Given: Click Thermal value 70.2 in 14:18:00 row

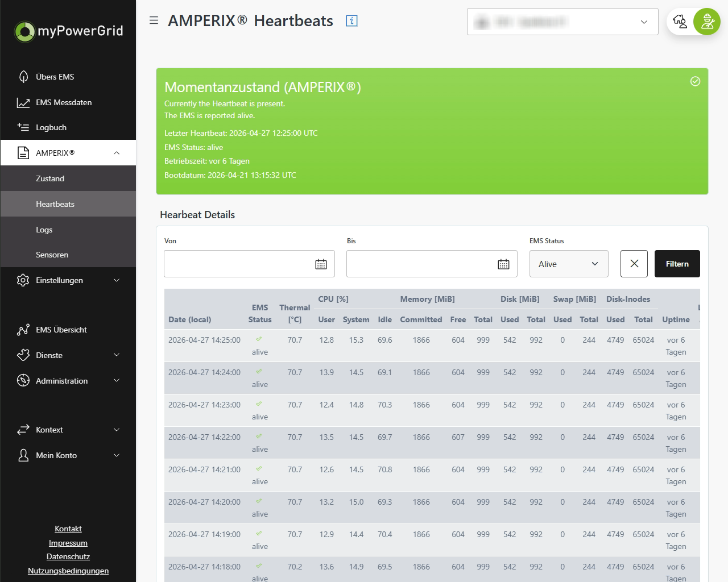Looking at the screenshot, I should pos(295,567).
